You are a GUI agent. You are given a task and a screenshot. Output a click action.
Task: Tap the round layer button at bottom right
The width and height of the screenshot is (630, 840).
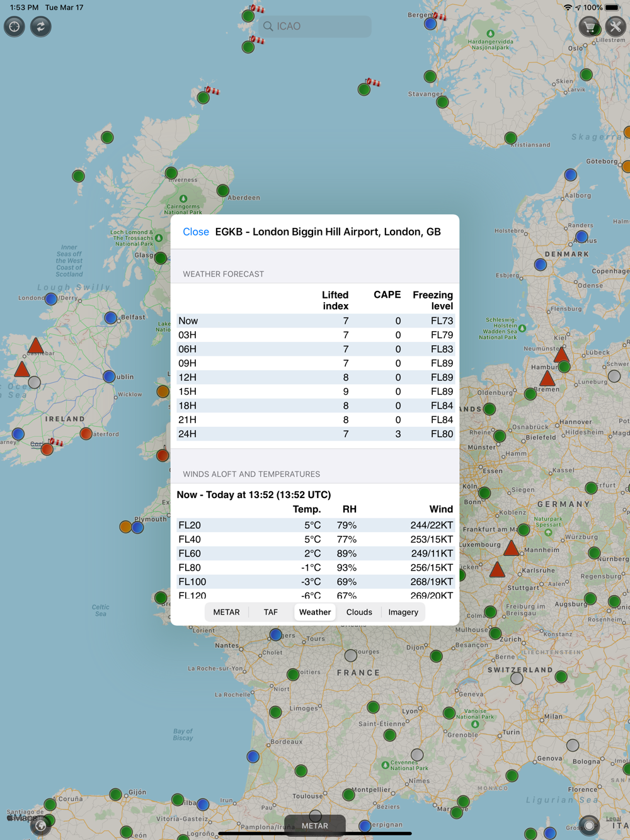589,825
